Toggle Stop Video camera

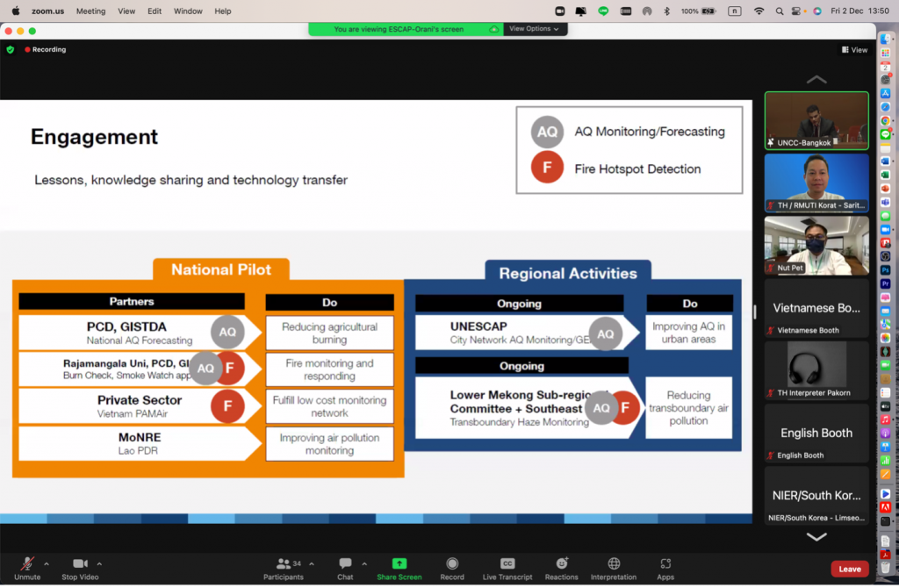(x=81, y=563)
